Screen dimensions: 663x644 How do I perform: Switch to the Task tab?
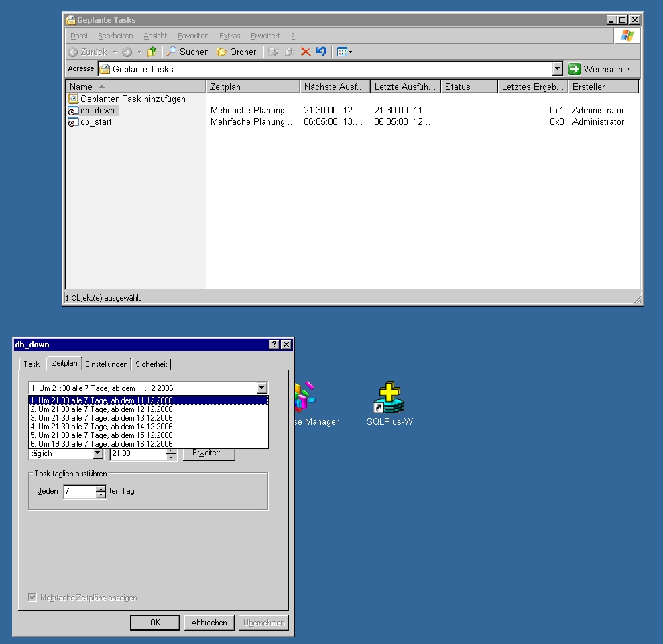click(x=32, y=364)
